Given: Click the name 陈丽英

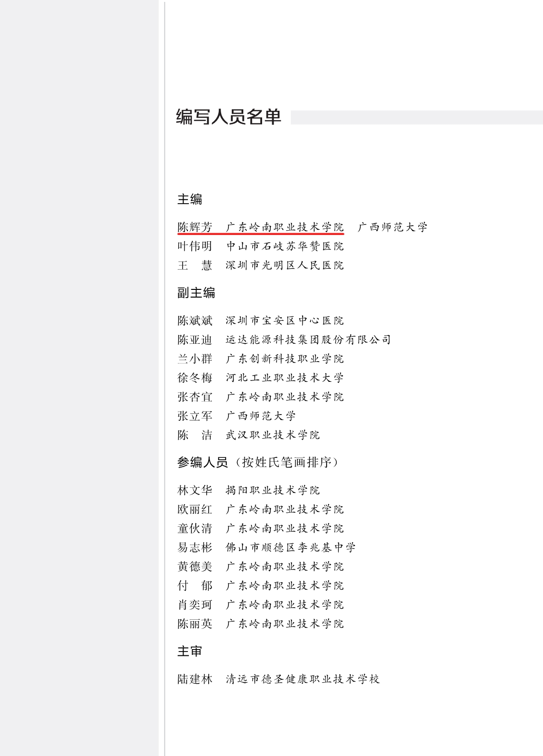Looking at the screenshot, I should (x=195, y=624).
